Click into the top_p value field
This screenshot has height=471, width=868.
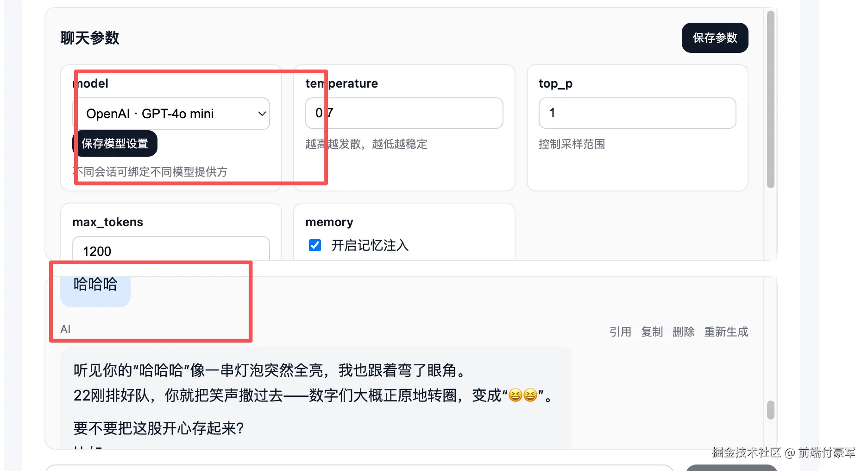(637, 113)
